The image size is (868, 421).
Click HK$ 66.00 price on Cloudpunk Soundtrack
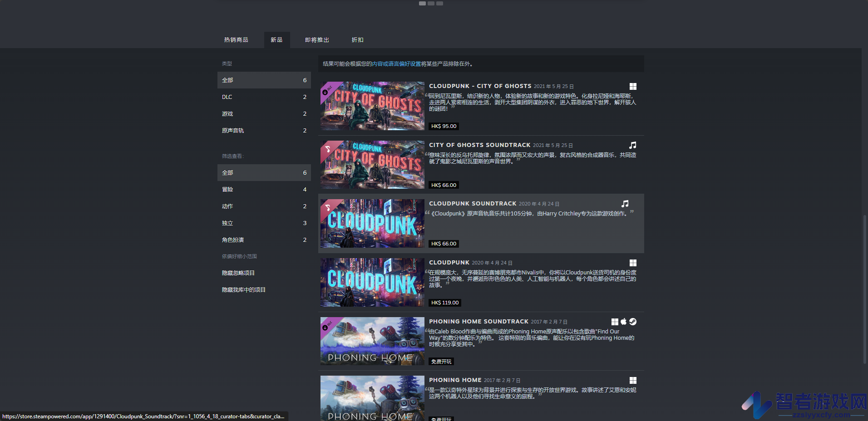click(x=444, y=244)
